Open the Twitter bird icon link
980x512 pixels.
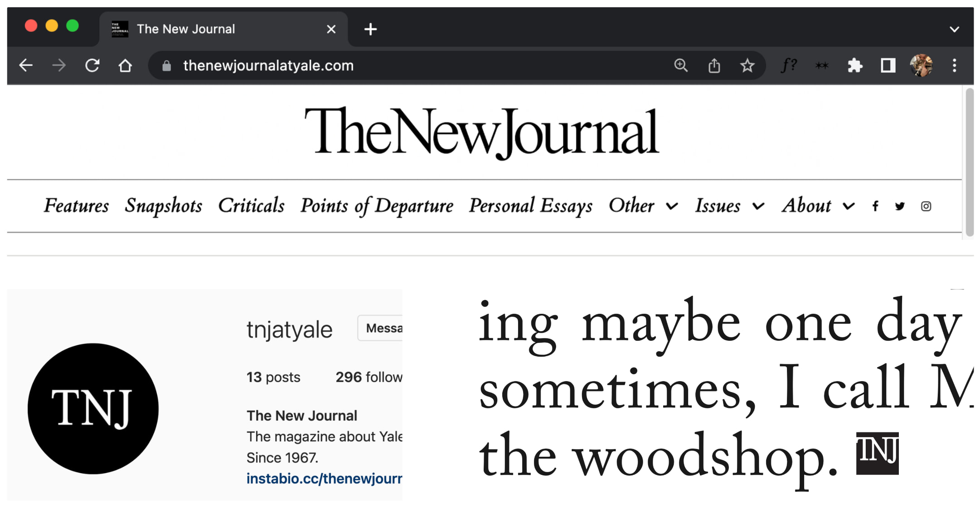[x=900, y=206]
